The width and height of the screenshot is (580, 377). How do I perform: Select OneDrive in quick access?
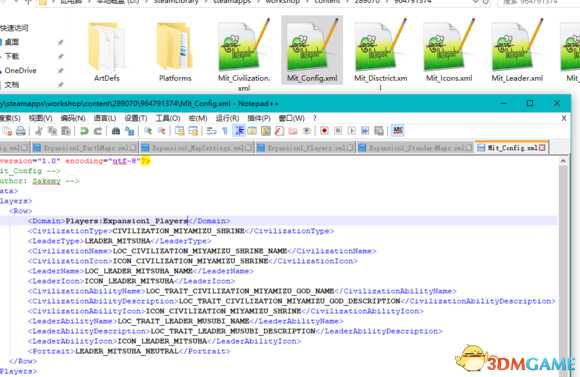20,70
